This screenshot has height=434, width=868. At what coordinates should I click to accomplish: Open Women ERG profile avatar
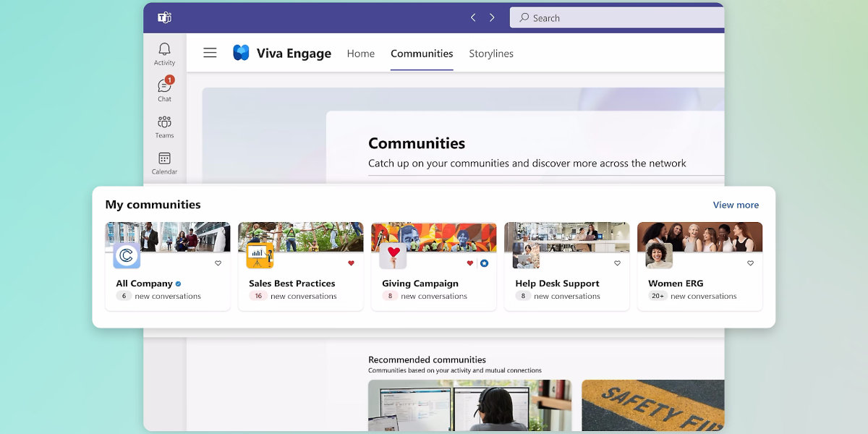point(659,255)
